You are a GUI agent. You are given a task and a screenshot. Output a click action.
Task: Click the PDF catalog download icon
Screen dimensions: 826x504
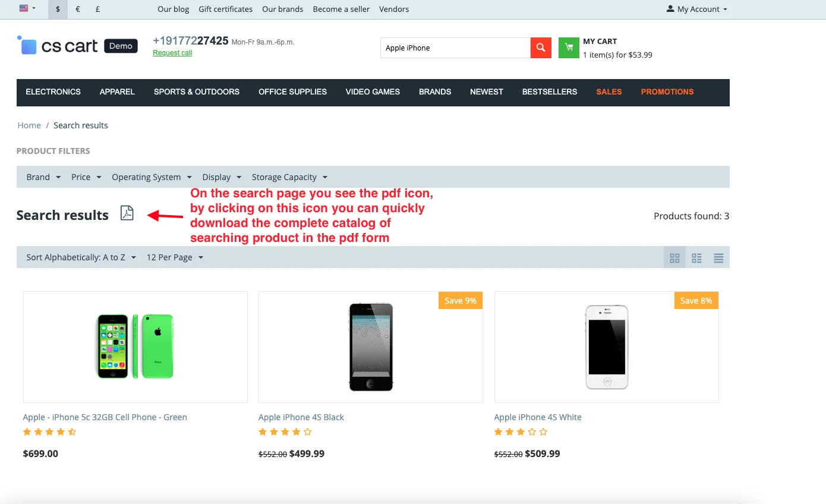coord(127,213)
